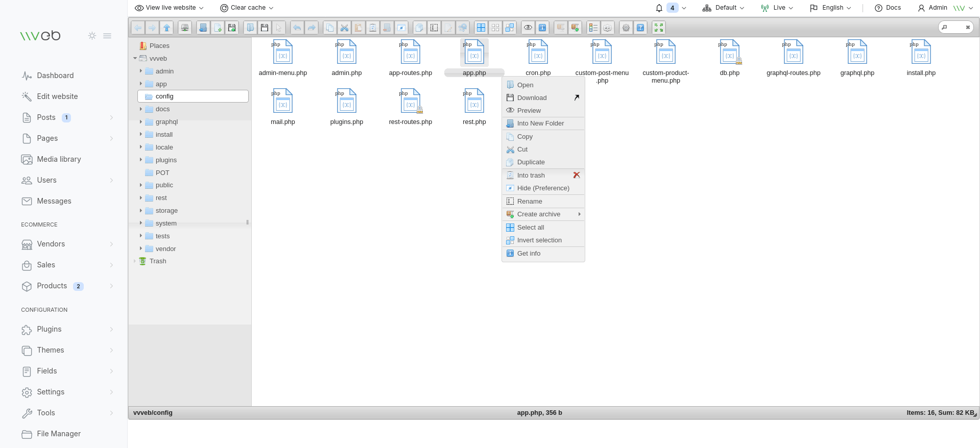
Task: Click the Paste clipboard toolbar icon
Action: pyautogui.click(x=358, y=28)
